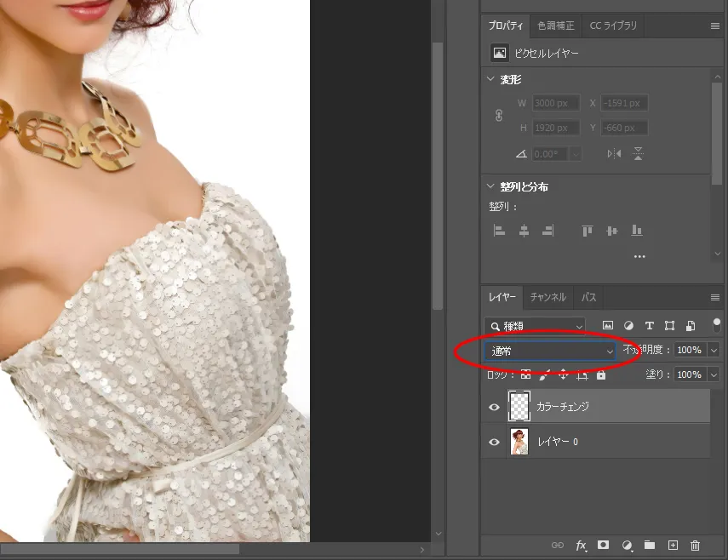Click the lock all padlock button
Image resolution: width=728 pixels, height=560 pixels.
601,374
